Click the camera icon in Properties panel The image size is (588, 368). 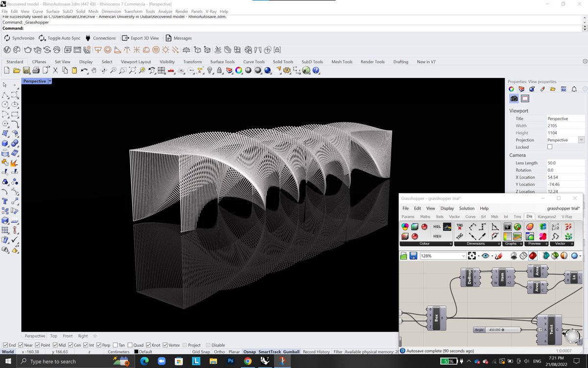[x=514, y=99]
